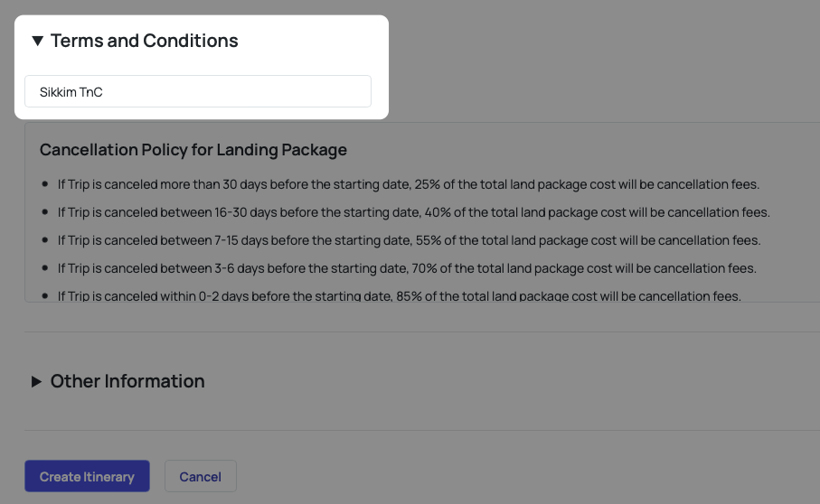Collapse the Terms and Conditions disclosure triangle
The height and width of the screenshot is (504, 820).
tap(37, 41)
